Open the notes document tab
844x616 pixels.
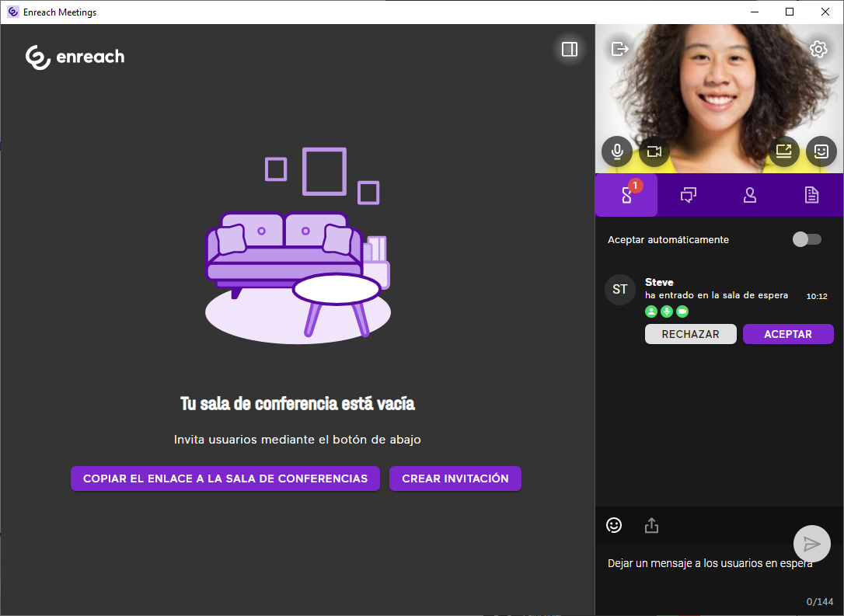(x=811, y=195)
